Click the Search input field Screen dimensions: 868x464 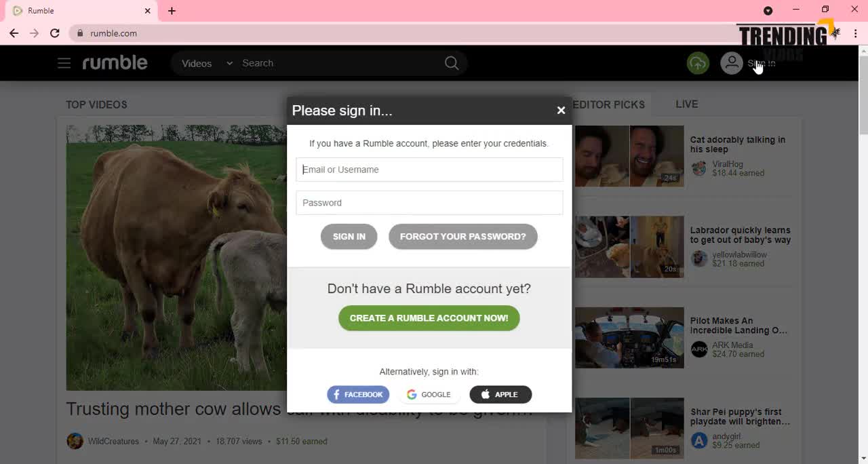[339, 63]
